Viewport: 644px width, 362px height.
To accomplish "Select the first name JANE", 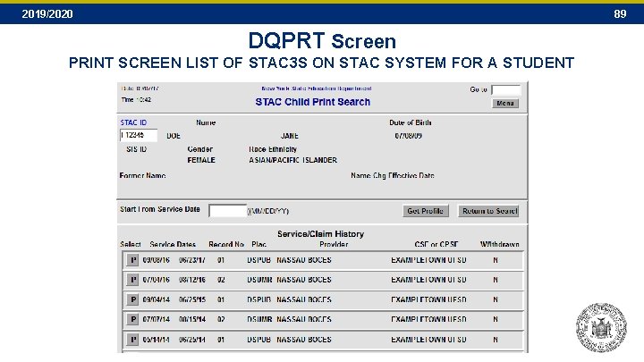I will (x=290, y=136).
